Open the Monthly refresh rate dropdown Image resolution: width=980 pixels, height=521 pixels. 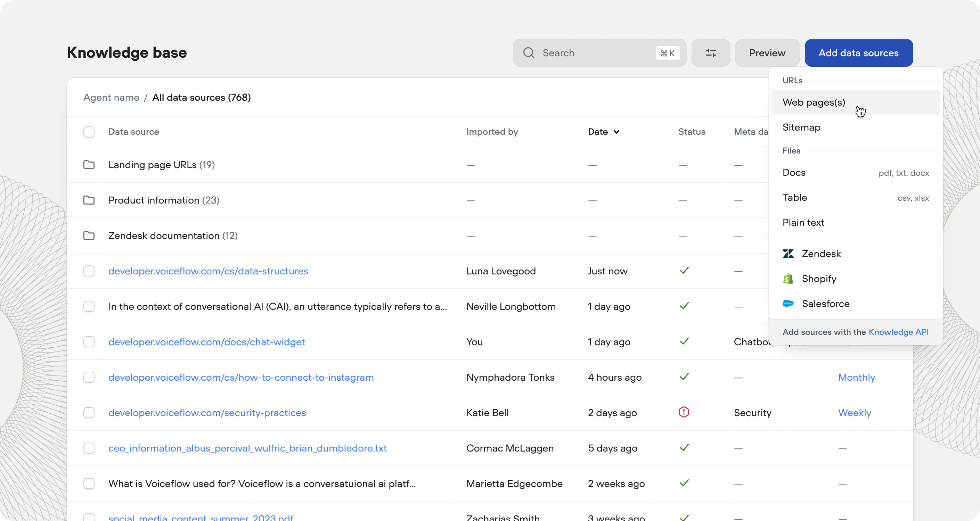coord(856,377)
